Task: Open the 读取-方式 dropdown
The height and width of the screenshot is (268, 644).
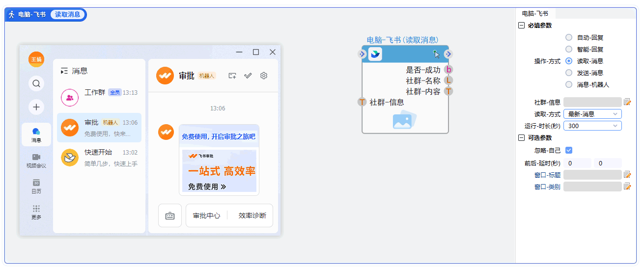Action: tap(592, 114)
